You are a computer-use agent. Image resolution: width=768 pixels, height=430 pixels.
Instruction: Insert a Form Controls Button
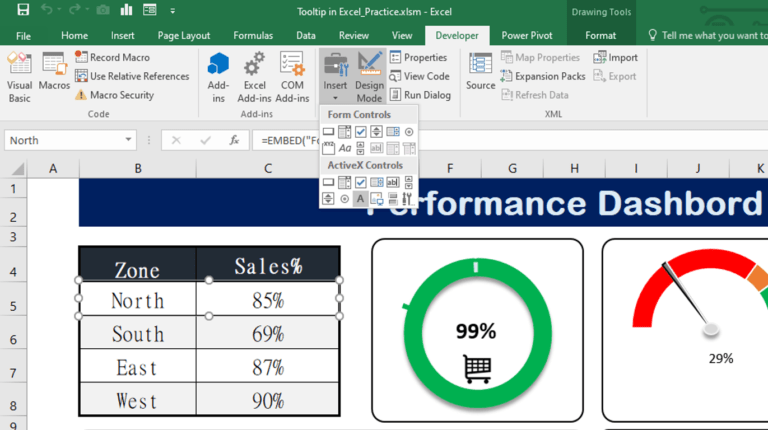tap(329, 132)
